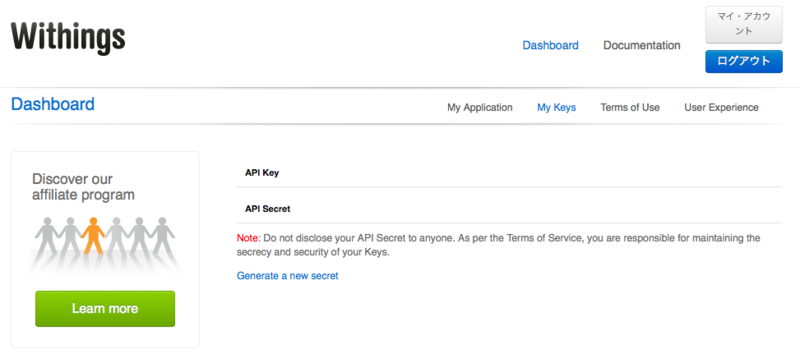Click the blue Dashboard page heading
800x363 pixels.
coord(53,104)
